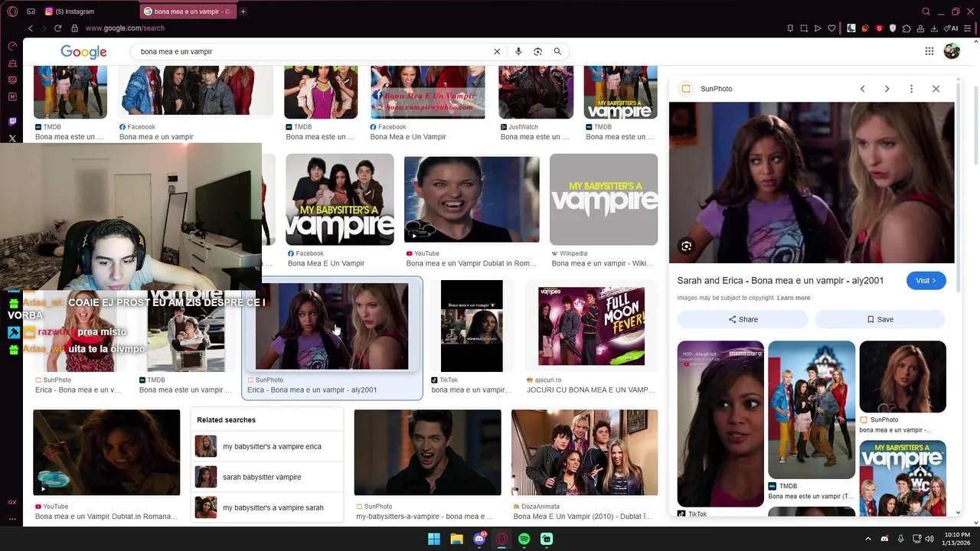The height and width of the screenshot is (551, 980).
Task: Go back to the previous page
Action: [x=31, y=28]
